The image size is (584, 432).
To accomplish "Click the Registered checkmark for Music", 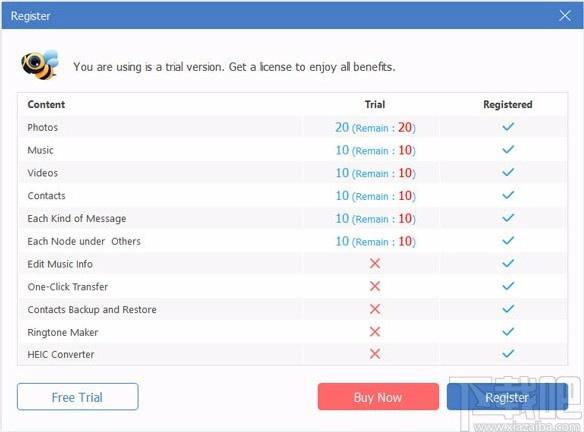I will (508, 150).
